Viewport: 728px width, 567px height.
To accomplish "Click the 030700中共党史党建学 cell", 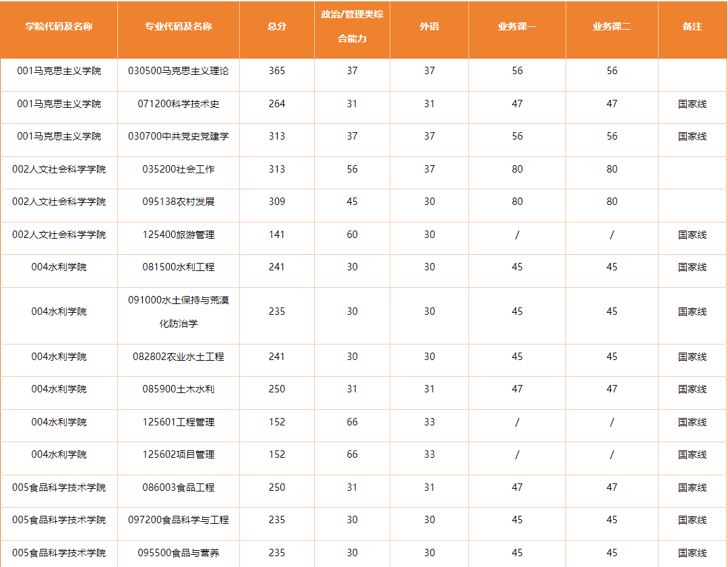I will click(178, 136).
